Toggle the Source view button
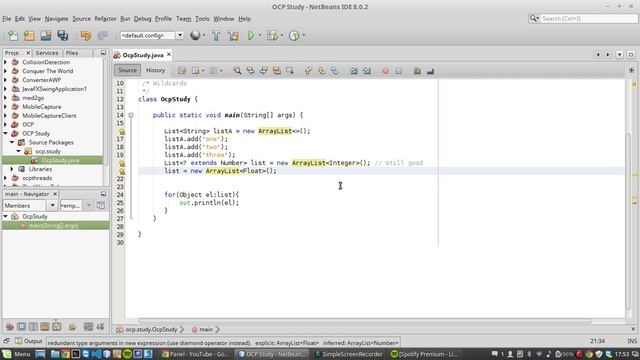 [127, 70]
